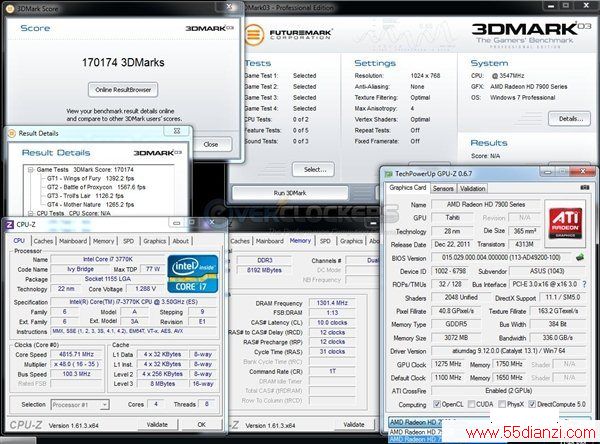This screenshot has height=444, width=600.
Task: Click the GPU-Z title bar icon
Action: [x=388, y=174]
